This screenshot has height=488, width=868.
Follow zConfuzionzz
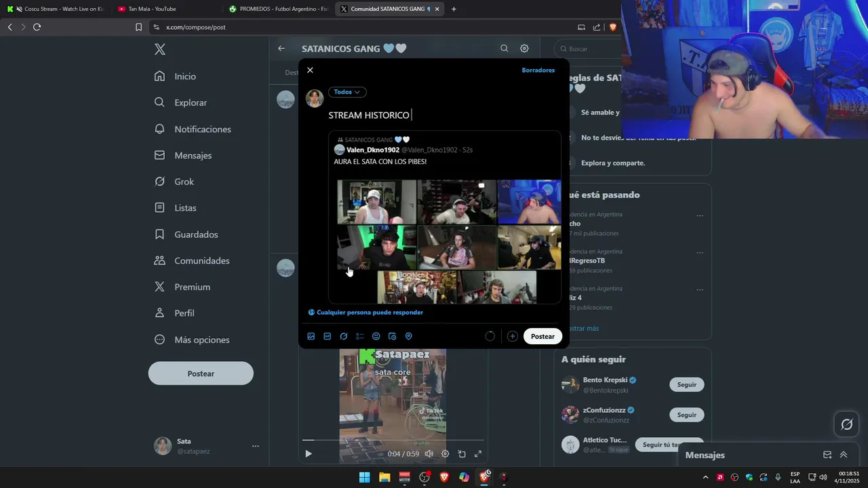tap(686, 415)
